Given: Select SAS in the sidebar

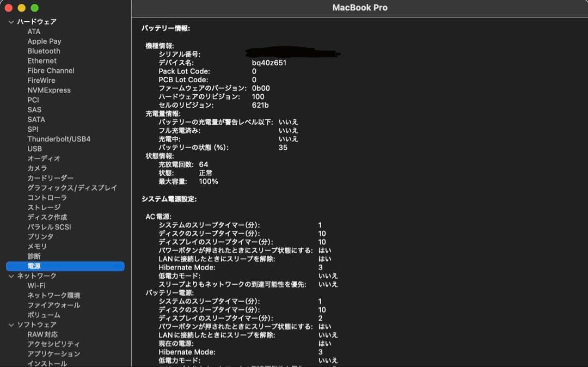Looking at the screenshot, I should [x=34, y=110].
